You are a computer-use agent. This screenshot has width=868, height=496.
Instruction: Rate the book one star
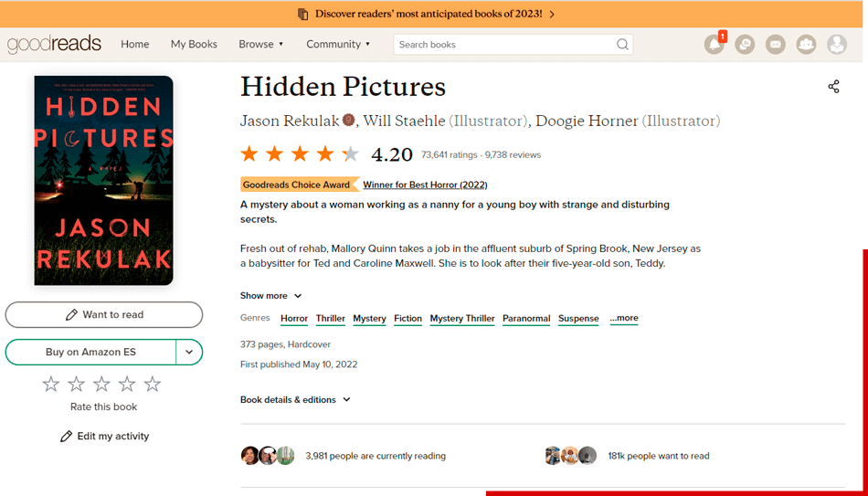pyautogui.click(x=51, y=385)
